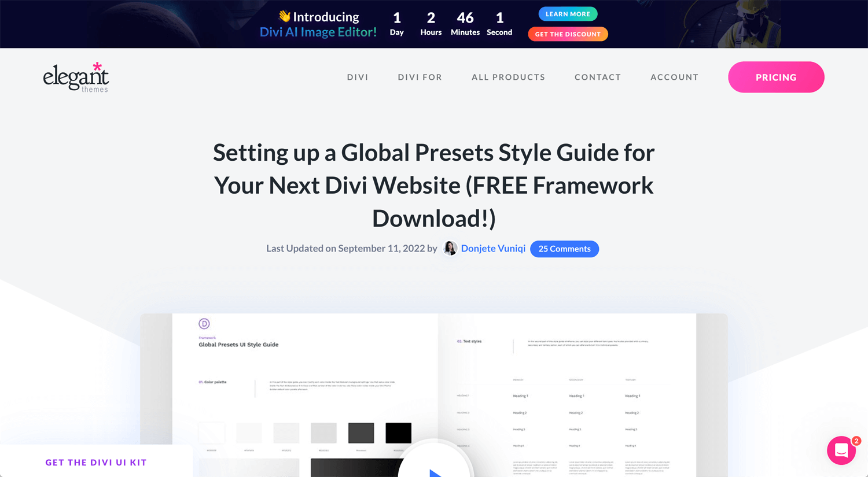Go to the CONTACT page
The width and height of the screenshot is (868, 477).
coord(598,77)
